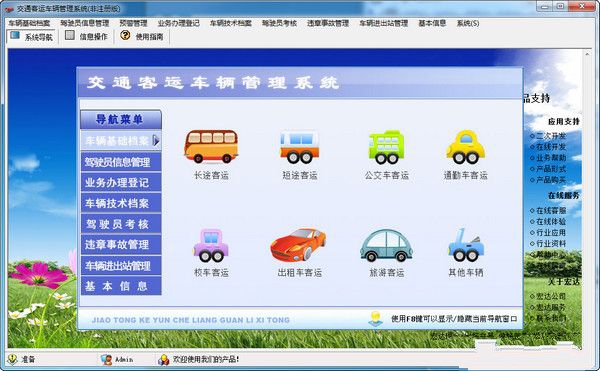Select the green 公交车客运 bus icon
This screenshot has width=600, height=371.
coord(386,147)
